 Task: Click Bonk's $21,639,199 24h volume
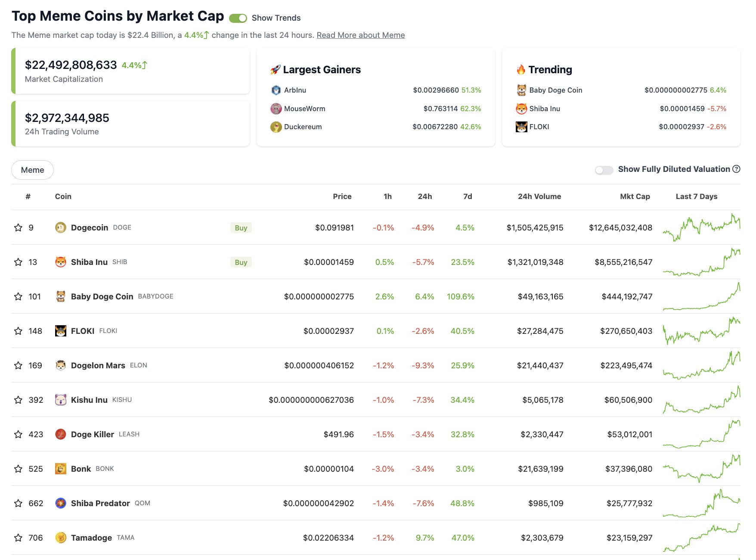(x=541, y=469)
